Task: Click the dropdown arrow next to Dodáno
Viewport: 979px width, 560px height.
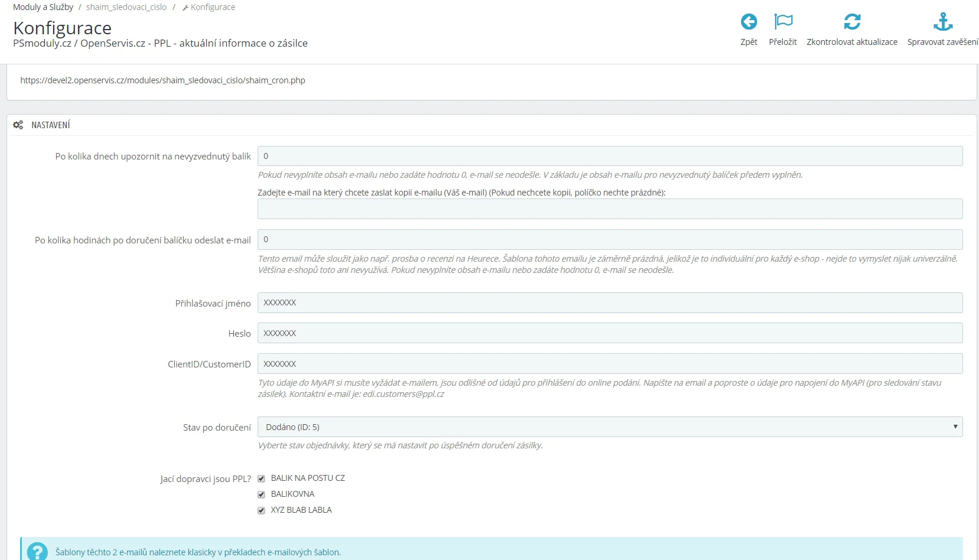Action: point(955,427)
